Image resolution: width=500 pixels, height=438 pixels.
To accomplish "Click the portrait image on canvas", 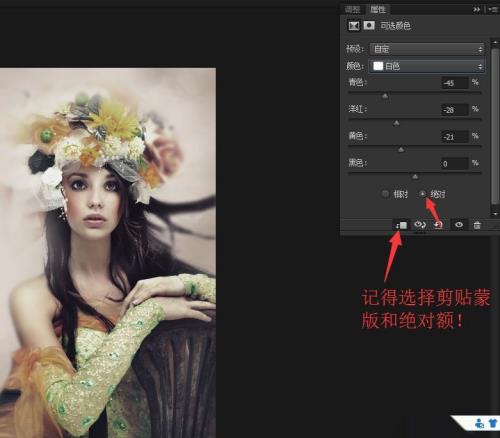I will [x=108, y=253].
